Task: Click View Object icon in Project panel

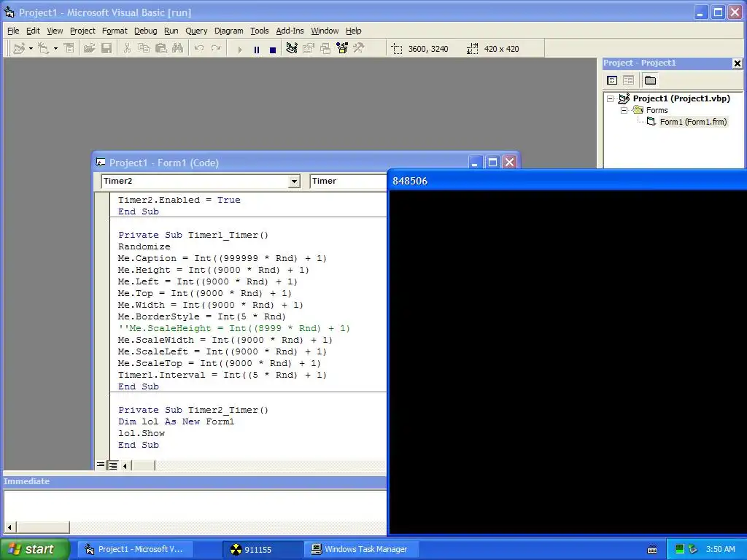Action: 628,80
